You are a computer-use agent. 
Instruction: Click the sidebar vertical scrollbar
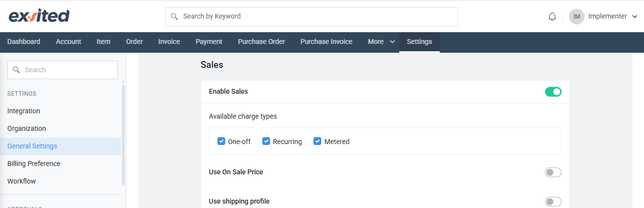click(123, 135)
